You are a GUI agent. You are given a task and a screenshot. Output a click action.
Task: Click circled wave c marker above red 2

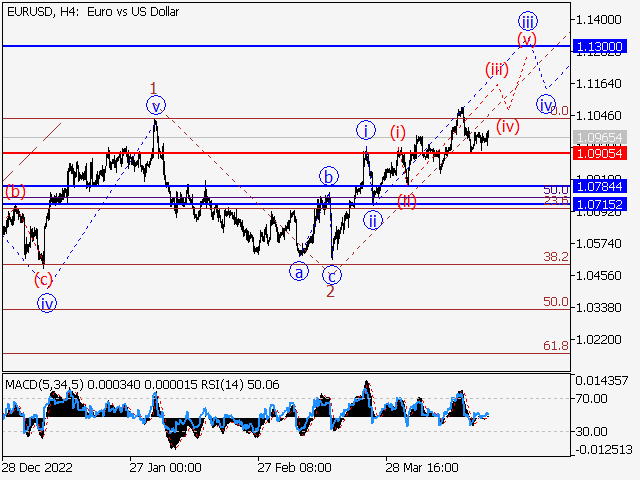(332, 273)
